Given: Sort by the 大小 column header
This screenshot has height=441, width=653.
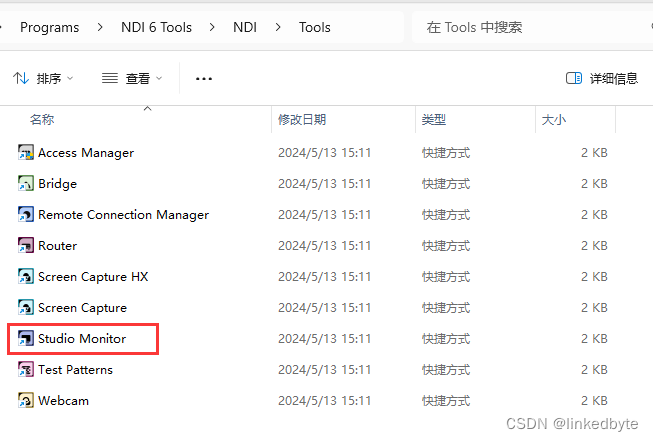Looking at the screenshot, I should pos(553,120).
